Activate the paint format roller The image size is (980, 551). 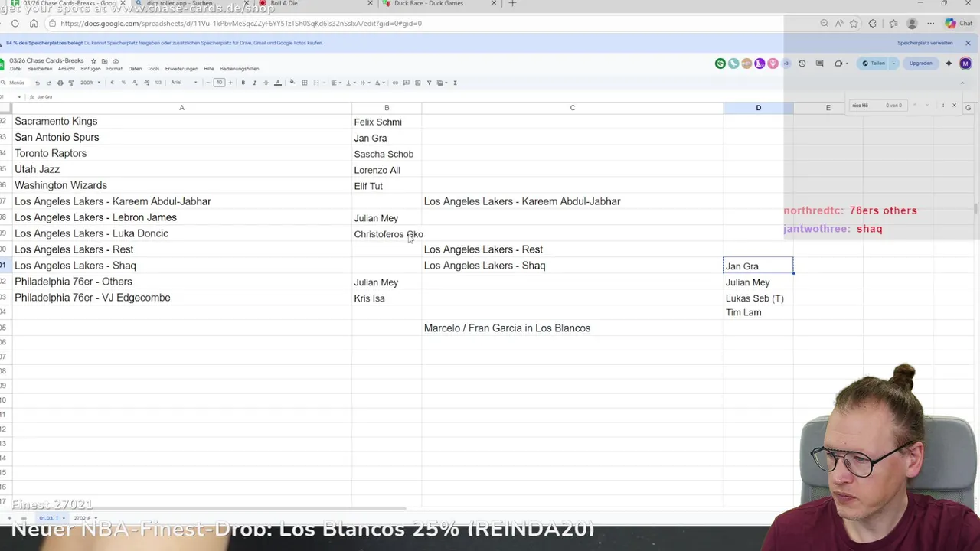coord(71,83)
